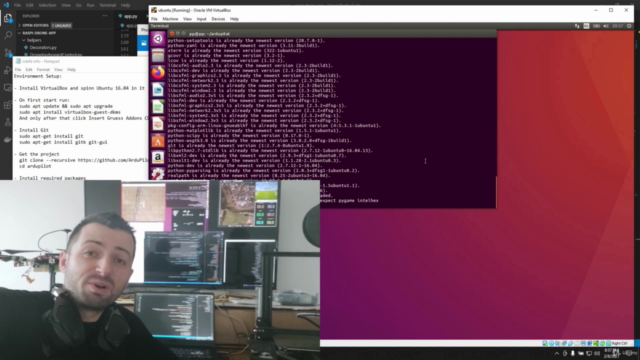Open VirtualBox Help menu
The width and height of the screenshot is (640, 360).
tap(234, 19)
